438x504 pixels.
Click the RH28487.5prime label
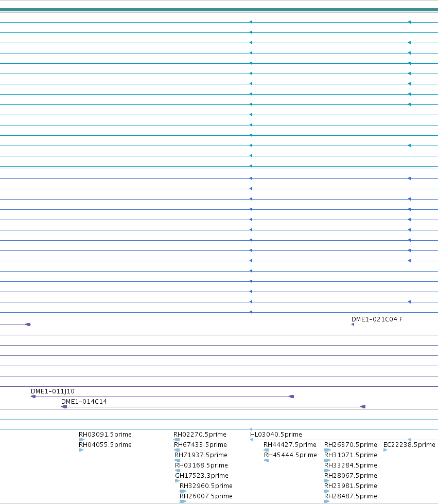351,496
